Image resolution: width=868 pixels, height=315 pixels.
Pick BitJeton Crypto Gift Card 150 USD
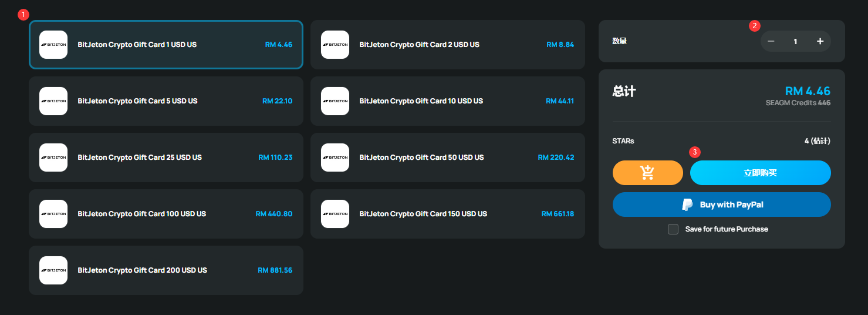tap(448, 214)
